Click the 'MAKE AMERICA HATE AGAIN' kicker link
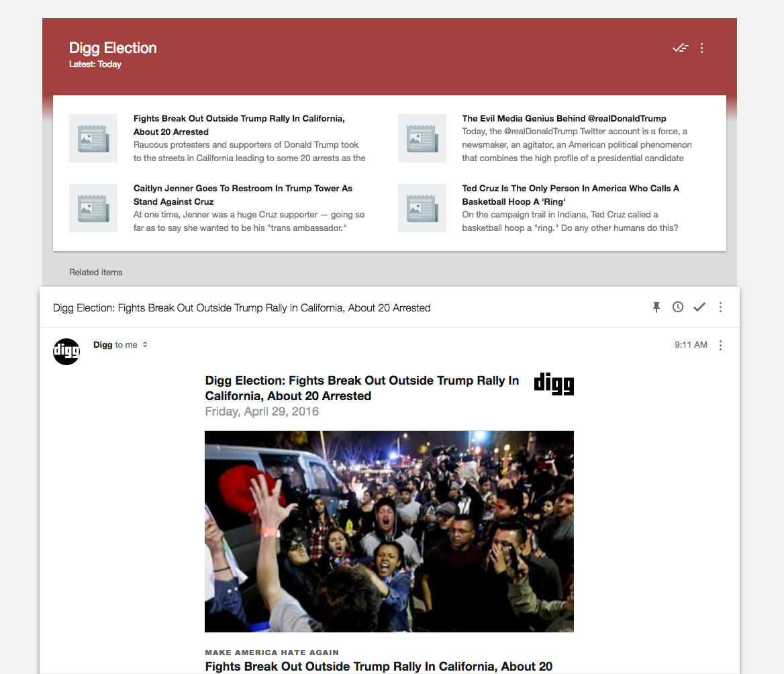 (271, 652)
